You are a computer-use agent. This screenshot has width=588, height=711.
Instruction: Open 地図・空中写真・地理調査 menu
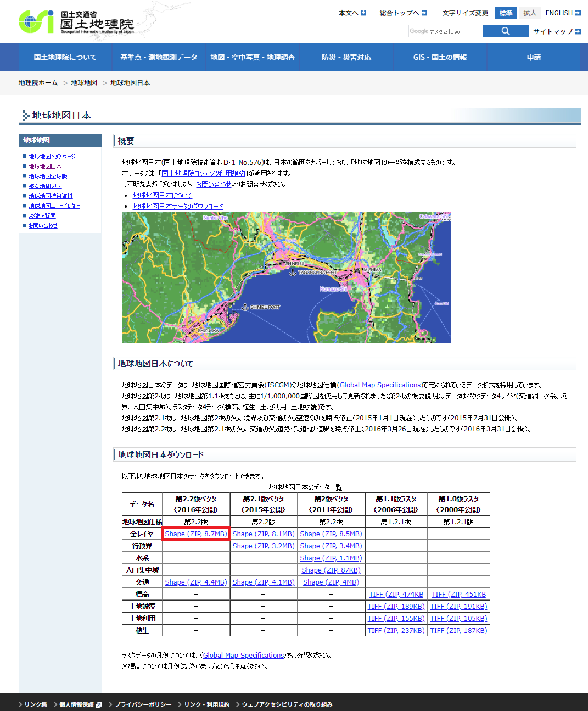pos(253,57)
